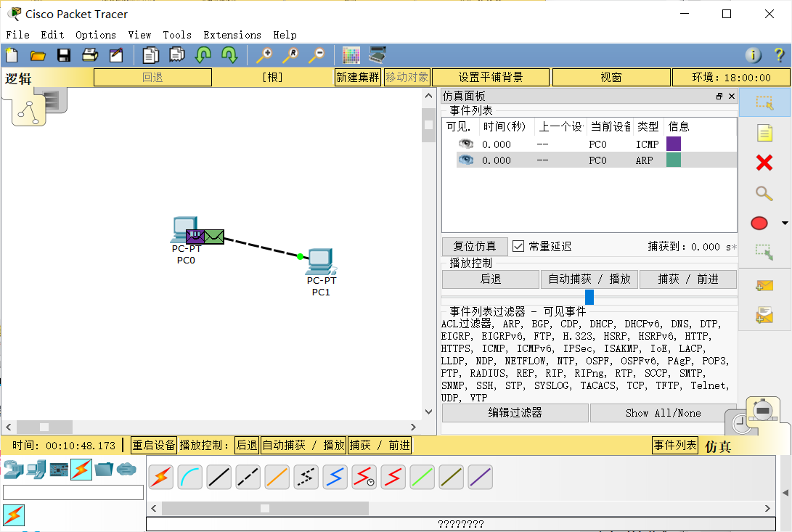Image resolution: width=792 pixels, height=532 pixels.
Task: Open the Extensions menu
Action: coord(232,35)
